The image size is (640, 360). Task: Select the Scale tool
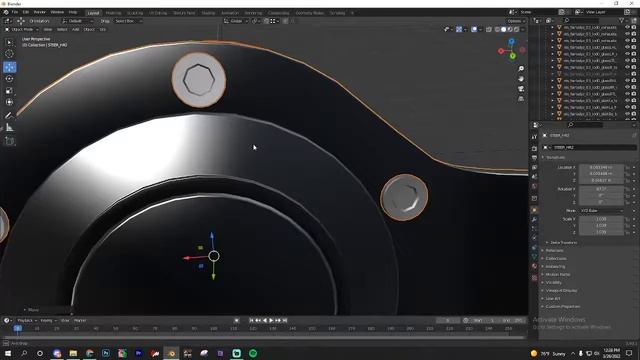pyautogui.click(x=9, y=91)
